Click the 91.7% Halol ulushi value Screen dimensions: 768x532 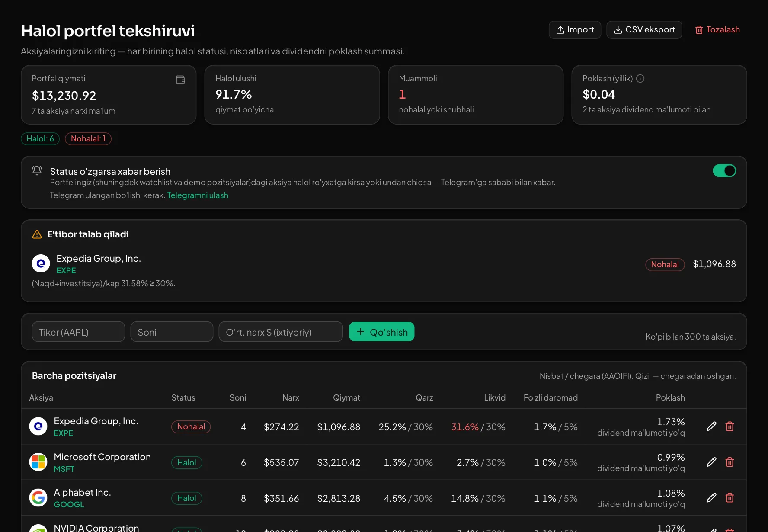pyautogui.click(x=234, y=94)
